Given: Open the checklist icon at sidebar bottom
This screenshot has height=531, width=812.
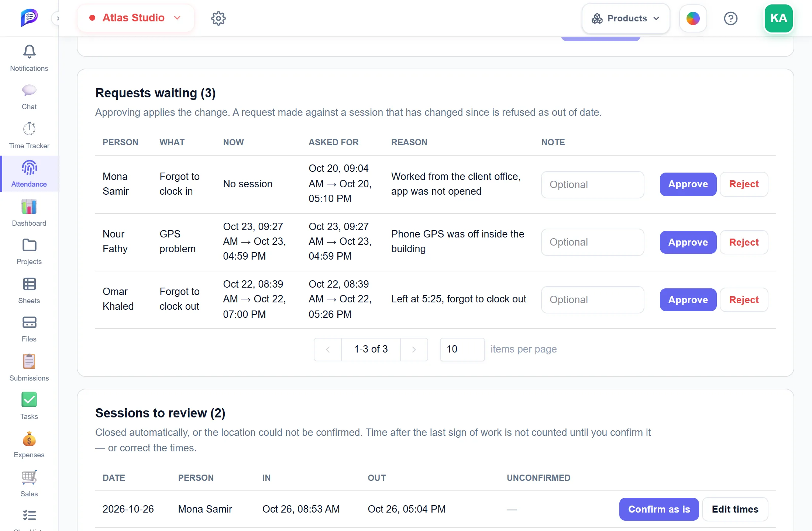Looking at the screenshot, I should (x=29, y=516).
